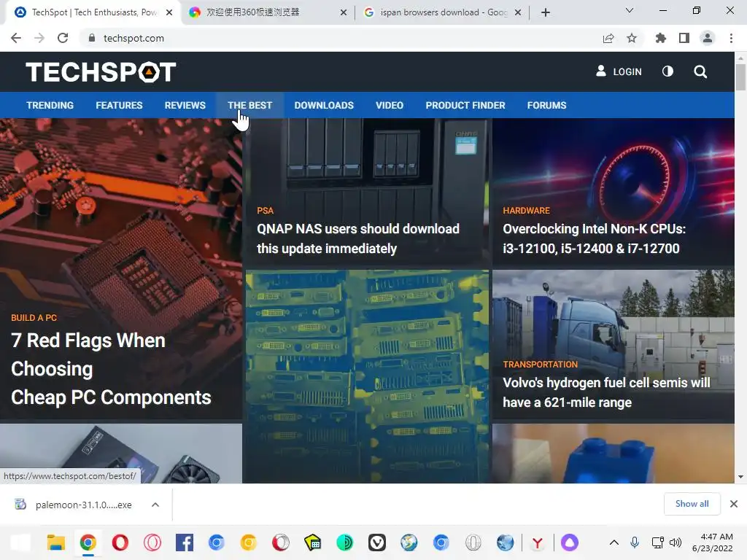Open the purple Alice assistant icon
Screen dimensions: 747x560
point(569,542)
